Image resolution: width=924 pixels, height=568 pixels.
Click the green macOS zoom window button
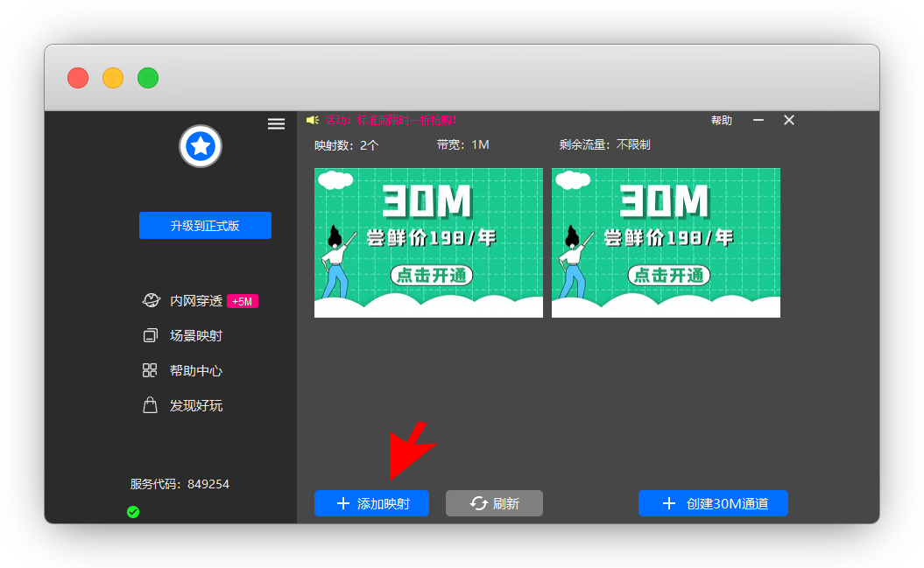(148, 78)
